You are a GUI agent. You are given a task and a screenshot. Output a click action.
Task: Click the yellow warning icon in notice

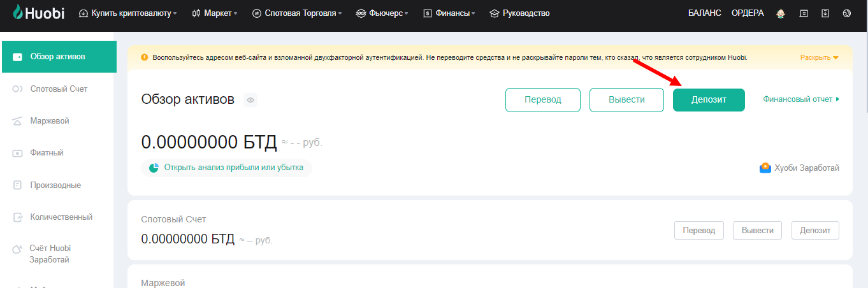click(144, 57)
